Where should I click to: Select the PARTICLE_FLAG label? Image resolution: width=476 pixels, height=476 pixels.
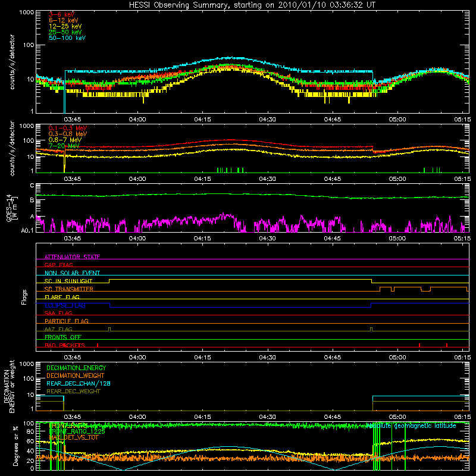click(x=67, y=321)
